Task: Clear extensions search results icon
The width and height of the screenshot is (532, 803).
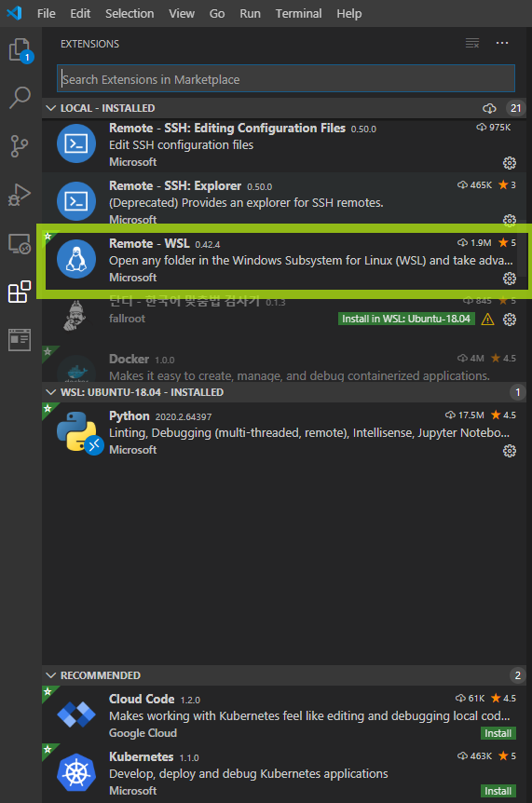Action: 472,43
